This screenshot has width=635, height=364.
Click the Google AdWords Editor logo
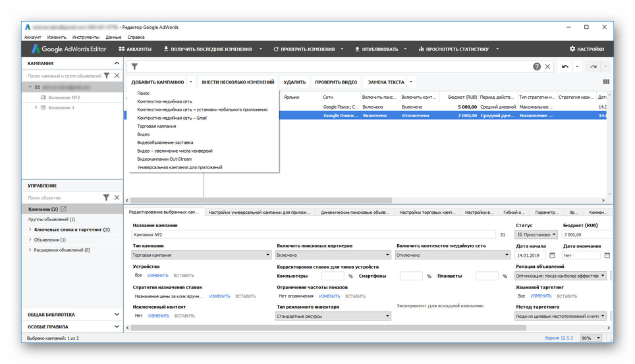pos(69,49)
